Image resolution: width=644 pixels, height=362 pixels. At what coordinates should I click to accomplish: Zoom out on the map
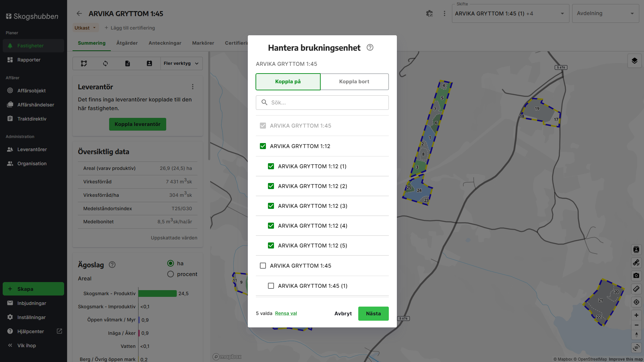tap(636, 325)
